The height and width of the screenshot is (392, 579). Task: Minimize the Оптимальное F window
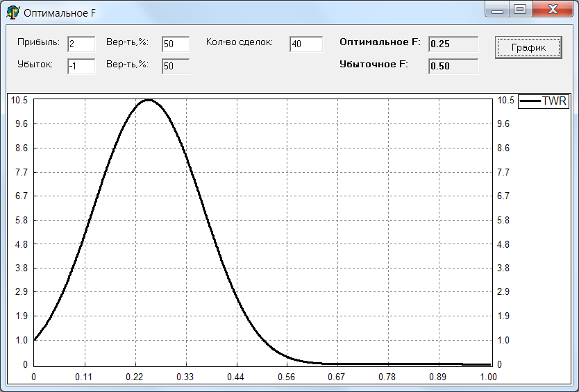tap(497, 9)
